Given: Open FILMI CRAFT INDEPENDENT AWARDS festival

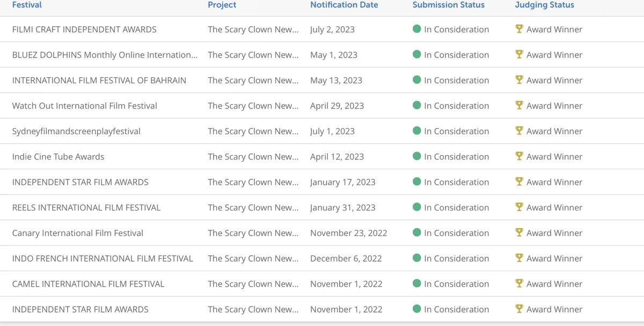Looking at the screenshot, I should [x=84, y=30].
